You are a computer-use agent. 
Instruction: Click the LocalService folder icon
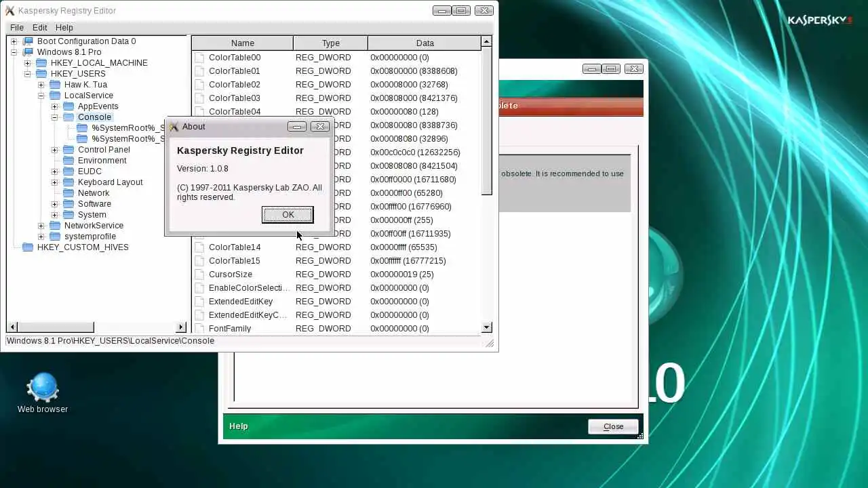[55, 96]
